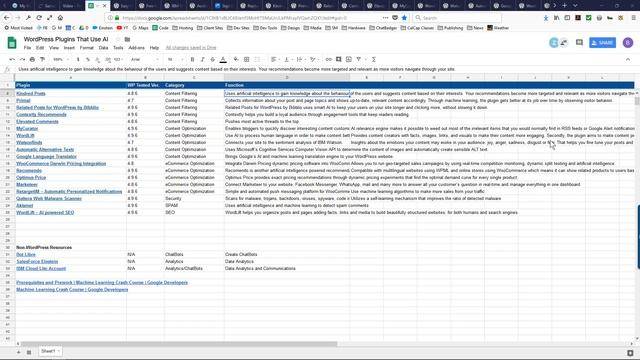Open the SalesForce Einstein link
This screenshot has height=360, width=640.
[37, 261]
